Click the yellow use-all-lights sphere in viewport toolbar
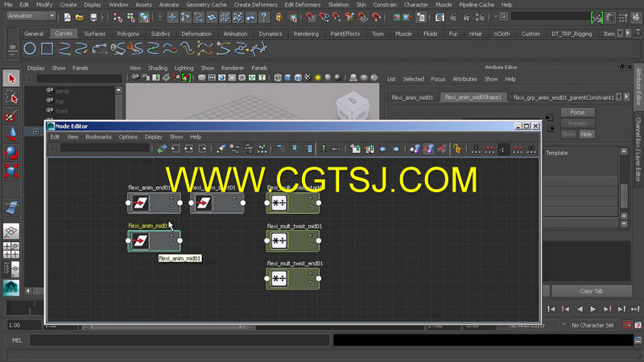Screen dimensions: 644x362 pyautogui.click(x=318, y=77)
